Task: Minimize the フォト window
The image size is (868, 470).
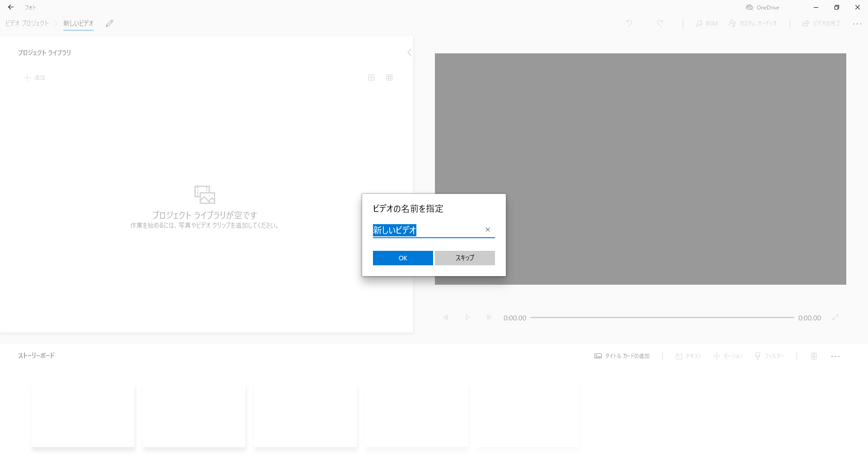Action: (x=816, y=7)
